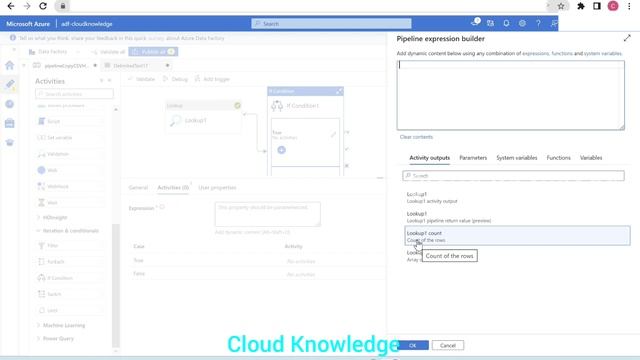Select Lookup1 pipeline return value (preview) entry

click(x=517, y=217)
